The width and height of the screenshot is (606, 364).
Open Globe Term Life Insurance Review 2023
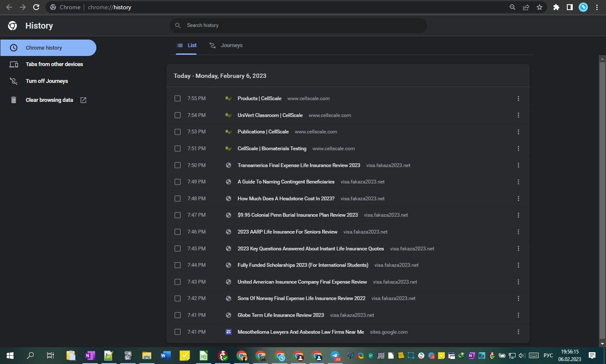tap(281, 315)
